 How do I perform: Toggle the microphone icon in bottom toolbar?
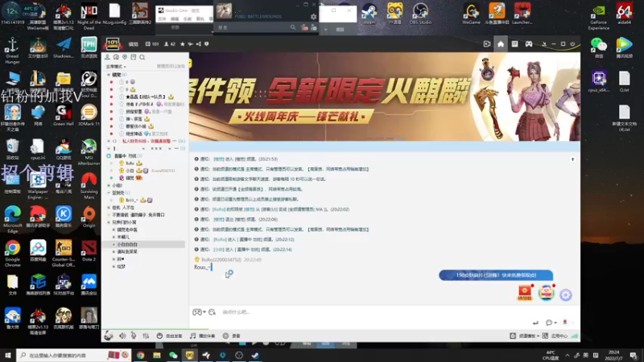134,335
